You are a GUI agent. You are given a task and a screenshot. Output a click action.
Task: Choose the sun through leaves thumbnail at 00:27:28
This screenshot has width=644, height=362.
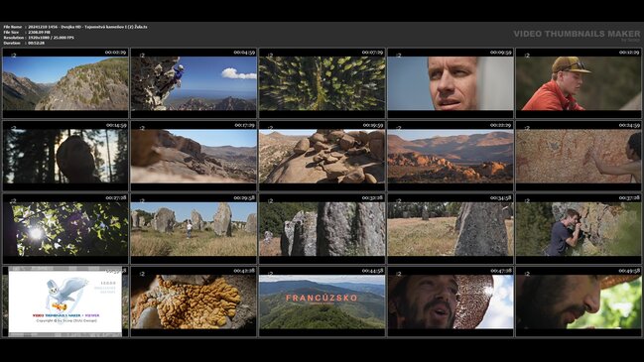[65, 229]
